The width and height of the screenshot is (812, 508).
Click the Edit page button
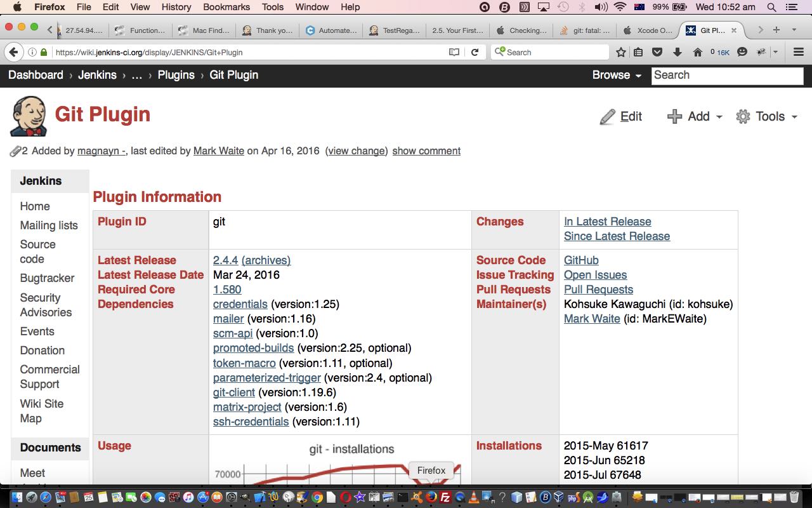click(x=621, y=116)
